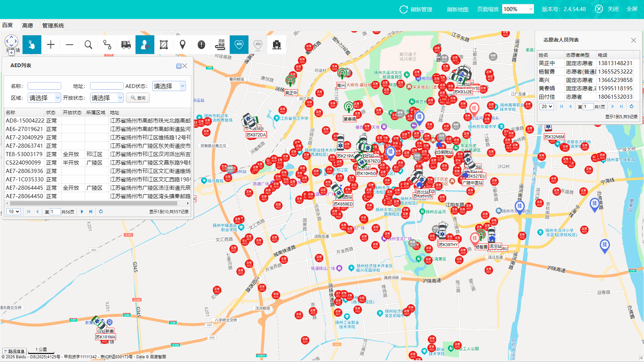Open the 管理系统 tab
The height and width of the screenshot is (362, 644).
[x=53, y=25]
